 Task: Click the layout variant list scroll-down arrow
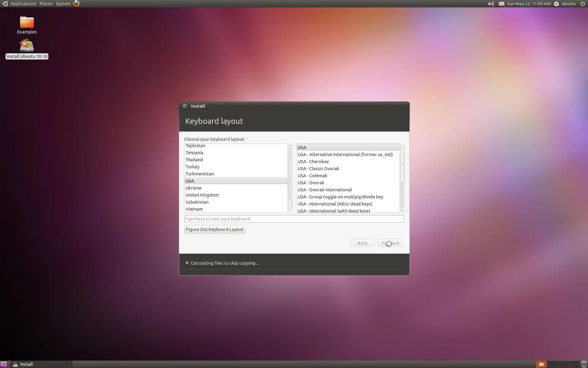pyautogui.click(x=402, y=211)
